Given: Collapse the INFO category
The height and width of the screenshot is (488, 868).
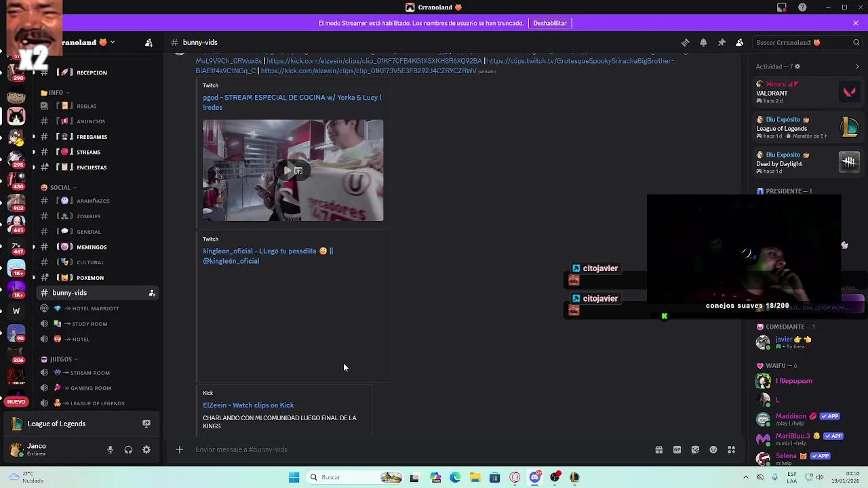Looking at the screenshot, I should [56, 93].
